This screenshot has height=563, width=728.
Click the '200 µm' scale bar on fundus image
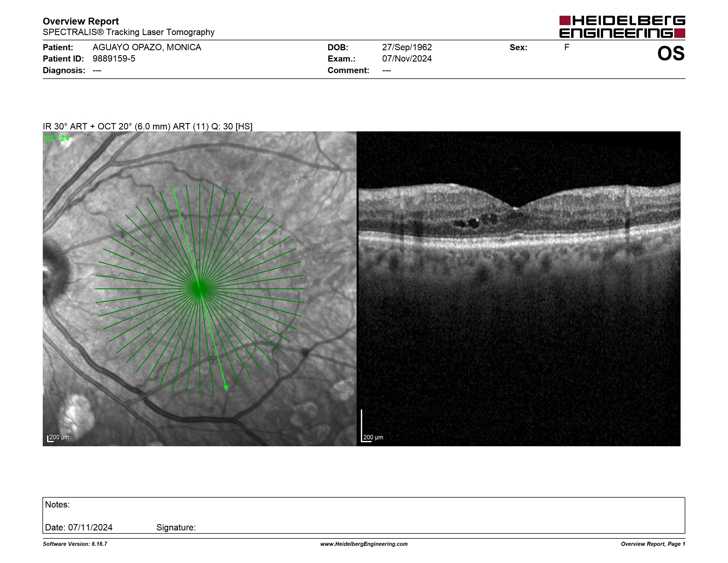(58, 438)
